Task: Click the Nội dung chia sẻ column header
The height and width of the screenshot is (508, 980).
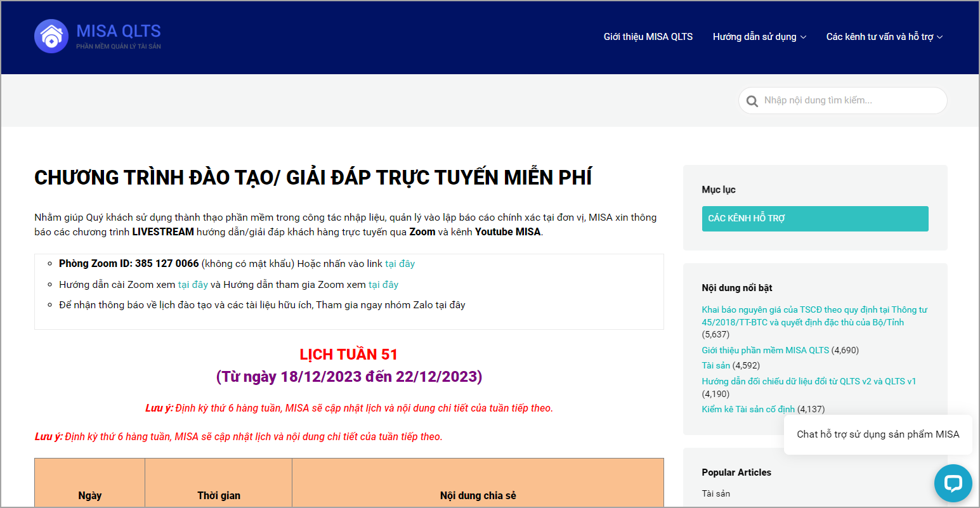Action: [x=478, y=495]
